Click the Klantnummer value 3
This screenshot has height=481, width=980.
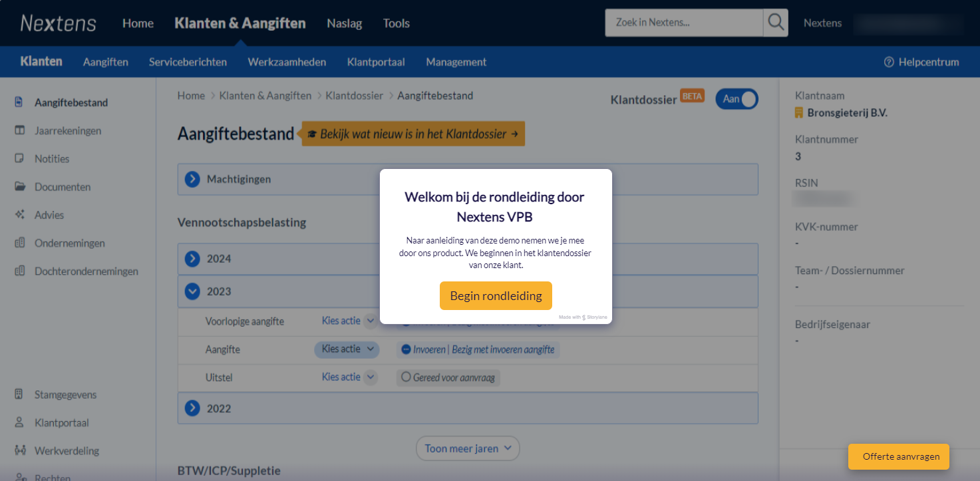tap(798, 156)
